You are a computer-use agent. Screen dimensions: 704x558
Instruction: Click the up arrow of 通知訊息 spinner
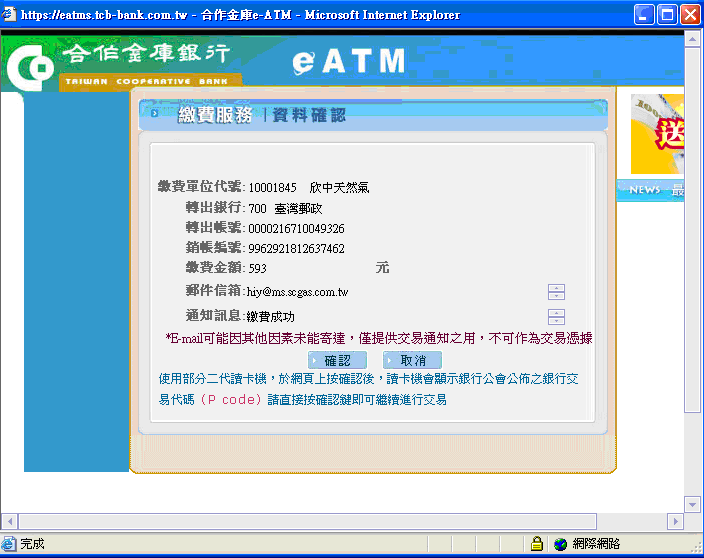[557, 313]
